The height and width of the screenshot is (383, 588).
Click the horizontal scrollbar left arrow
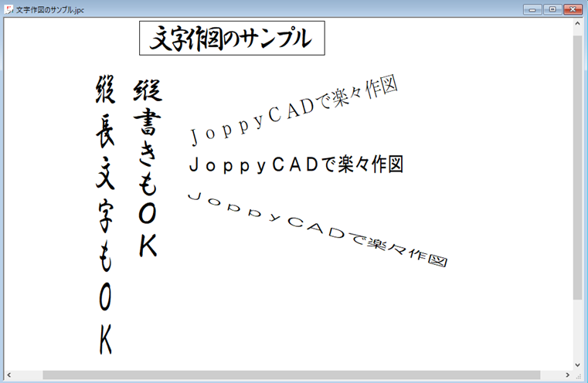point(9,375)
